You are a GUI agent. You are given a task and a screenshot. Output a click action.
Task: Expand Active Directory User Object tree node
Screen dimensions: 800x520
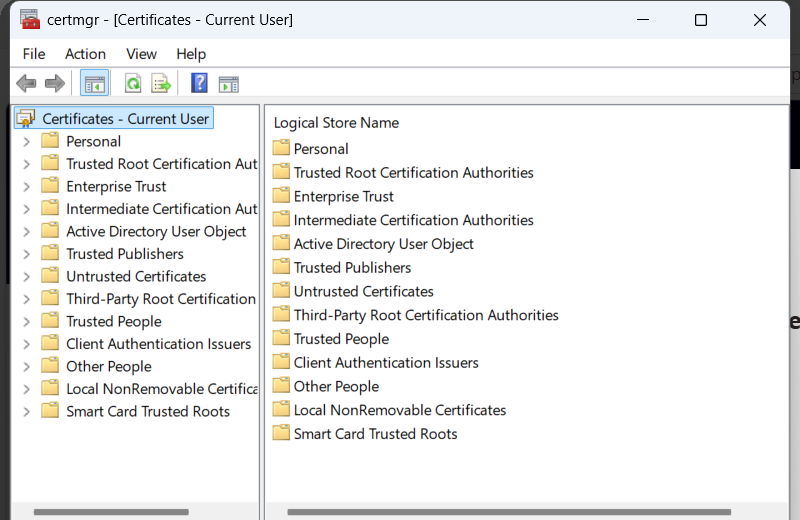[27, 231]
